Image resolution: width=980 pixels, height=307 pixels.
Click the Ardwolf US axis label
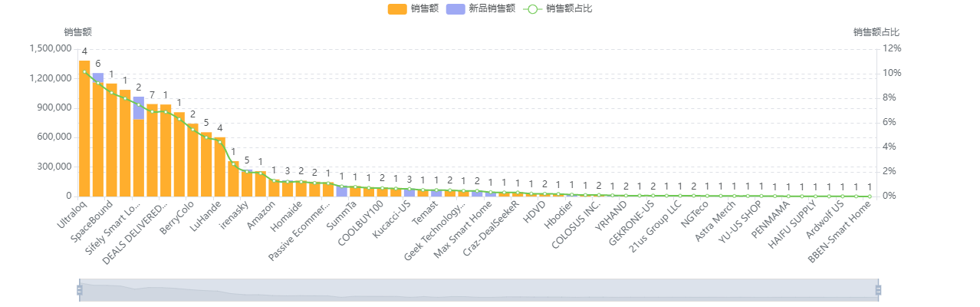(x=824, y=220)
